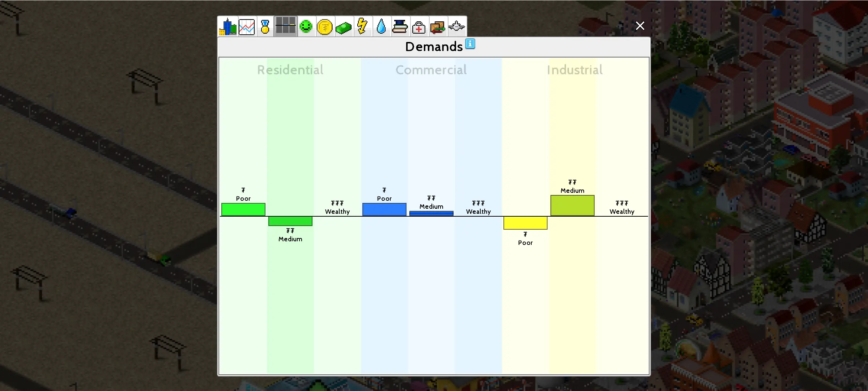Viewport: 868px width, 391px height.
Task: Select the Demands bar grid tab
Action: 285,26
